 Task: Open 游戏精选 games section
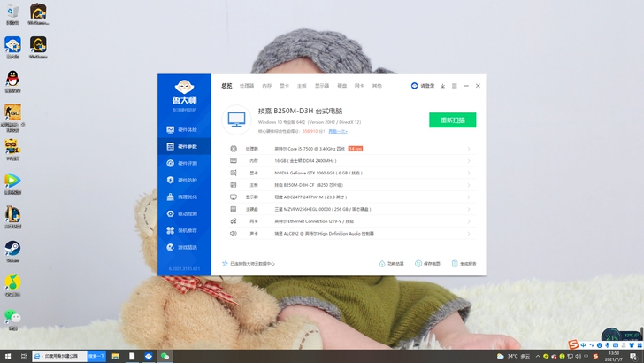(184, 248)
